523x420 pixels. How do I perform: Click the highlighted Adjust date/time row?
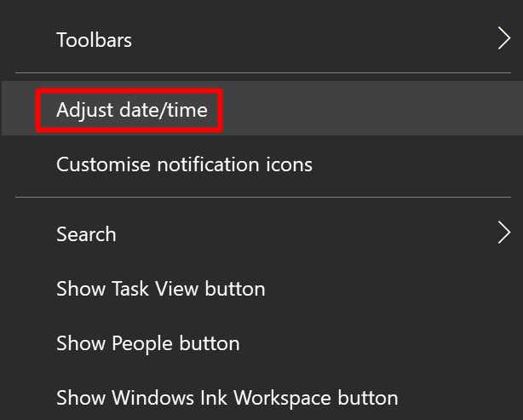click(262, 108)
